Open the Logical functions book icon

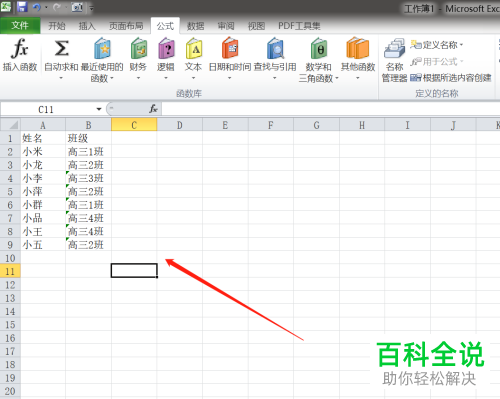[x=166, y=49]
